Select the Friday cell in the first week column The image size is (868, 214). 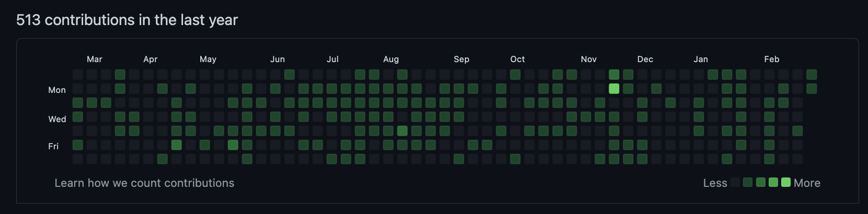coord(77,145)
